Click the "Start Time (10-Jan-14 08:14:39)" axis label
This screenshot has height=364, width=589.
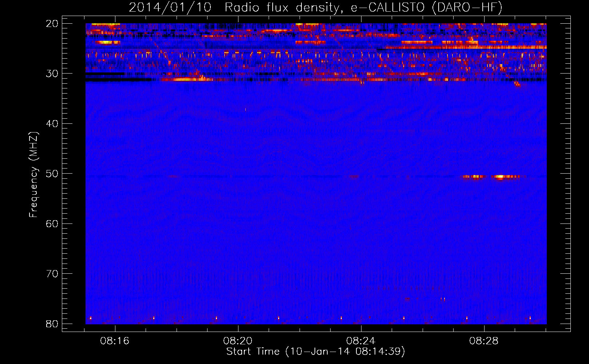tap(316, 352)
